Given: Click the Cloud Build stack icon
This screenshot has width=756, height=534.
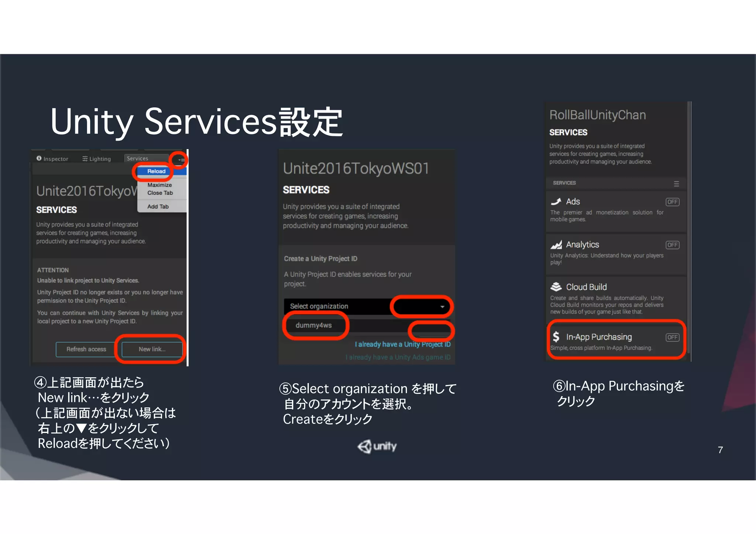Looking at the screenshot, I should pos(556,287).
